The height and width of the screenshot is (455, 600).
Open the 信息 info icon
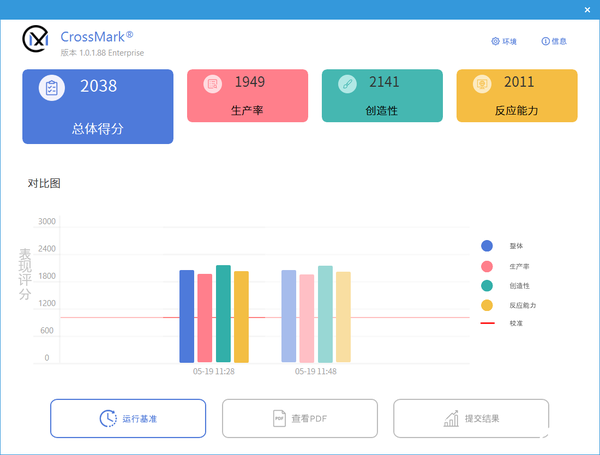(545, 41)
